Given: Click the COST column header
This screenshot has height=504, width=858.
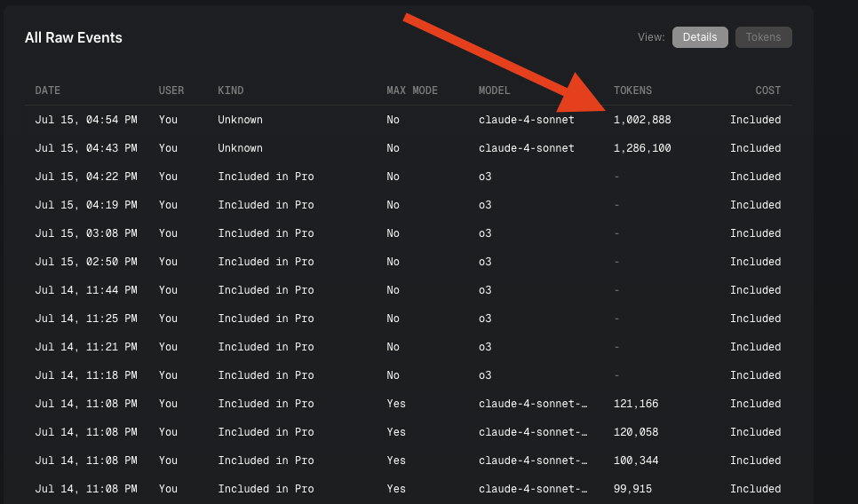Looking at the screenshot, I should click(x=767, y=91).
